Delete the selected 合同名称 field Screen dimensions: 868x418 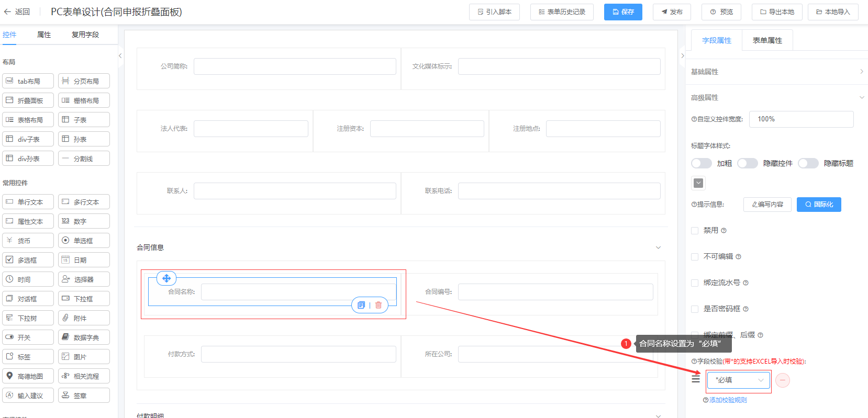[379, 305]
